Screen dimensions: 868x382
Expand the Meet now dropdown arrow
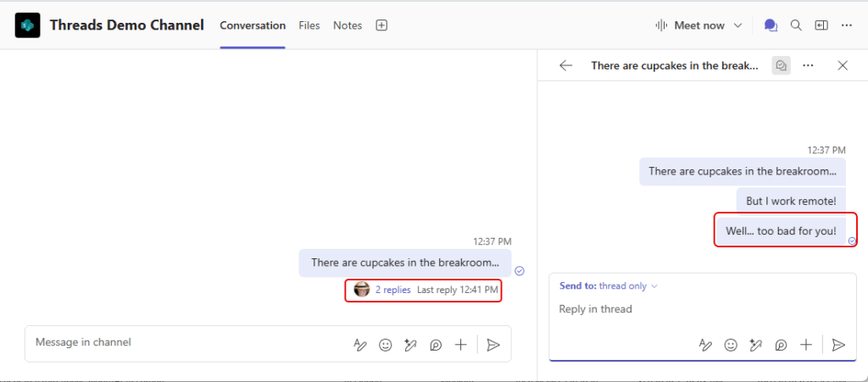click(x=737, y=25)
